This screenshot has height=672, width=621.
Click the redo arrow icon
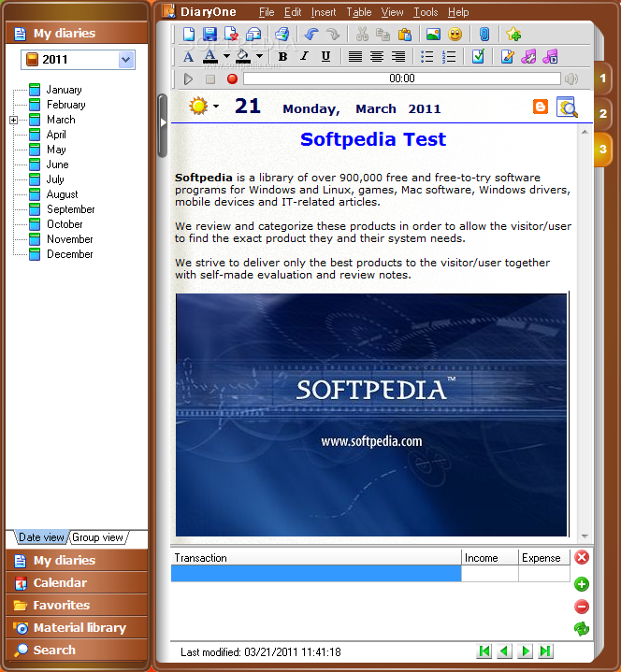click(332, 34)
